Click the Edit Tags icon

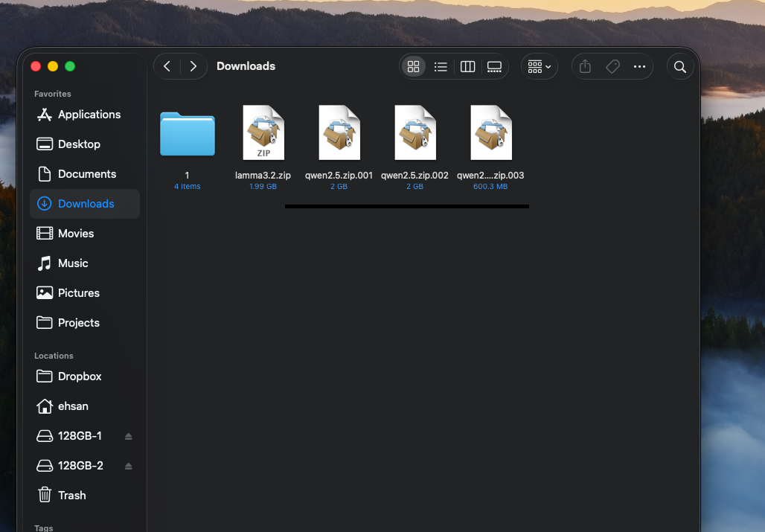(612, 66)
